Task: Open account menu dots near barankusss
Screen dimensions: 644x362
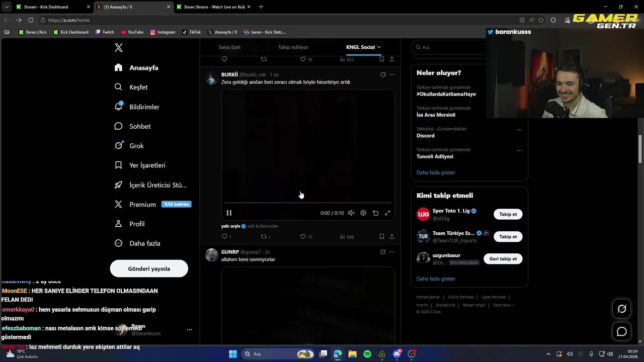Action: click(190, 330)
